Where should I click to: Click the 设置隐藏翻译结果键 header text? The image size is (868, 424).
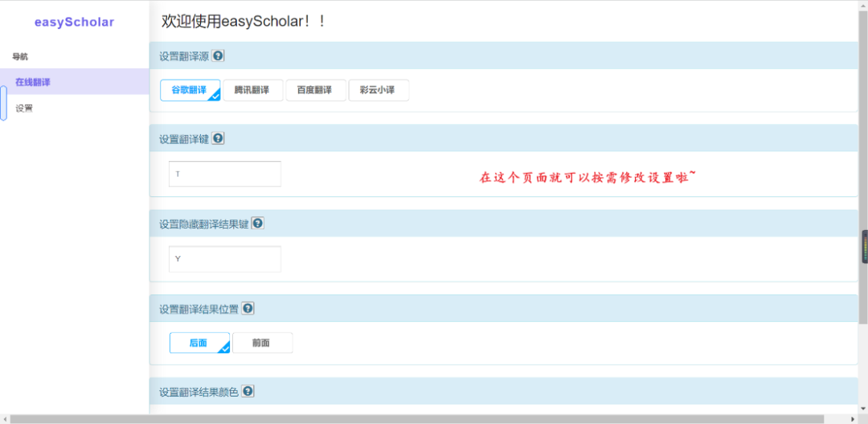(204, 224)
